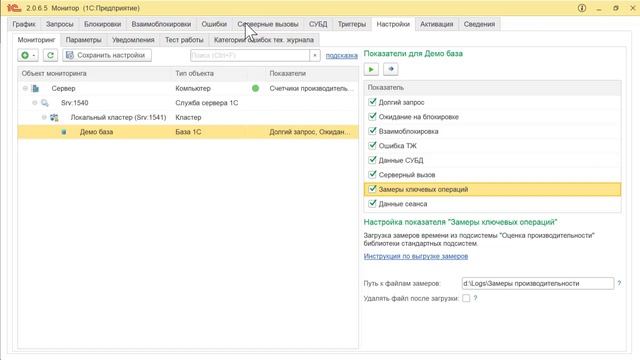Image resolution: width=640 pixels, height=360 pixels.
Task: Click the Srv:1540 service icon
Action: point(45,103)
